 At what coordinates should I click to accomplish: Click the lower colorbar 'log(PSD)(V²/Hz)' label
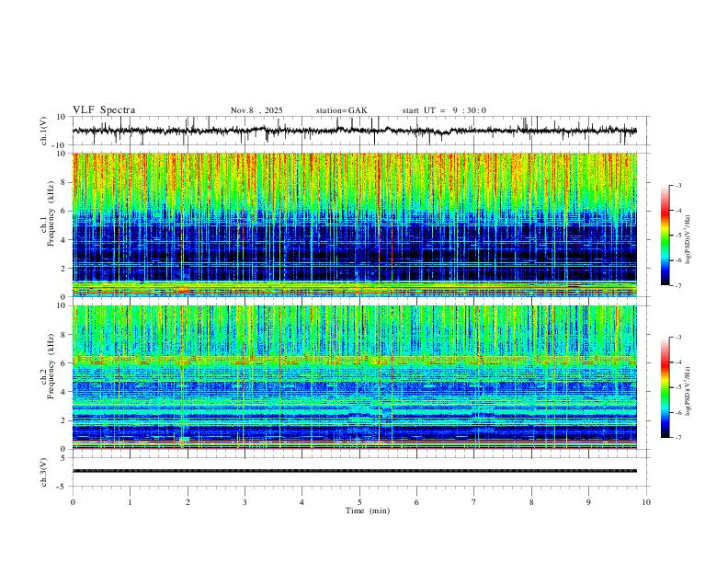(x=688, y=391)
